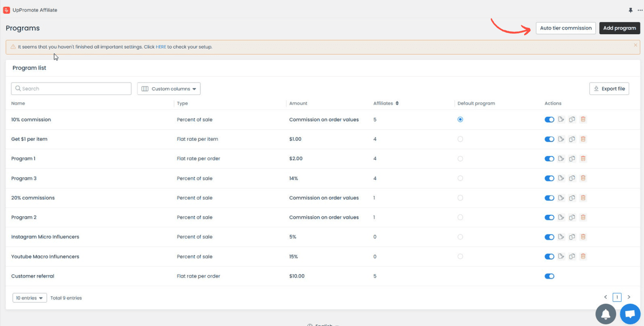Delete the Get $1 per item program
The image size is (644, 326).
[583, 139]
